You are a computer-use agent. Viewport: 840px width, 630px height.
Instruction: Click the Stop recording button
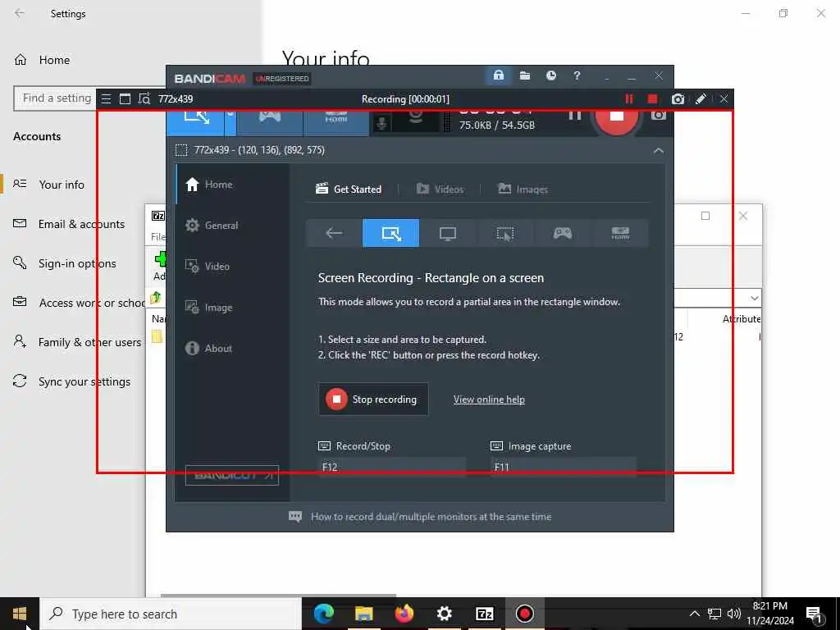pos(373,399)
